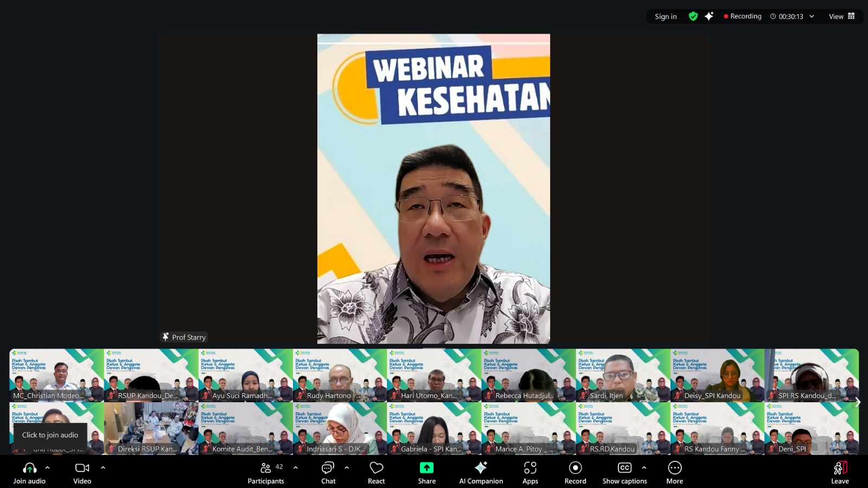Toggle the Video camera on
Viewport: 868px width, 488px height.
[82, 472]
